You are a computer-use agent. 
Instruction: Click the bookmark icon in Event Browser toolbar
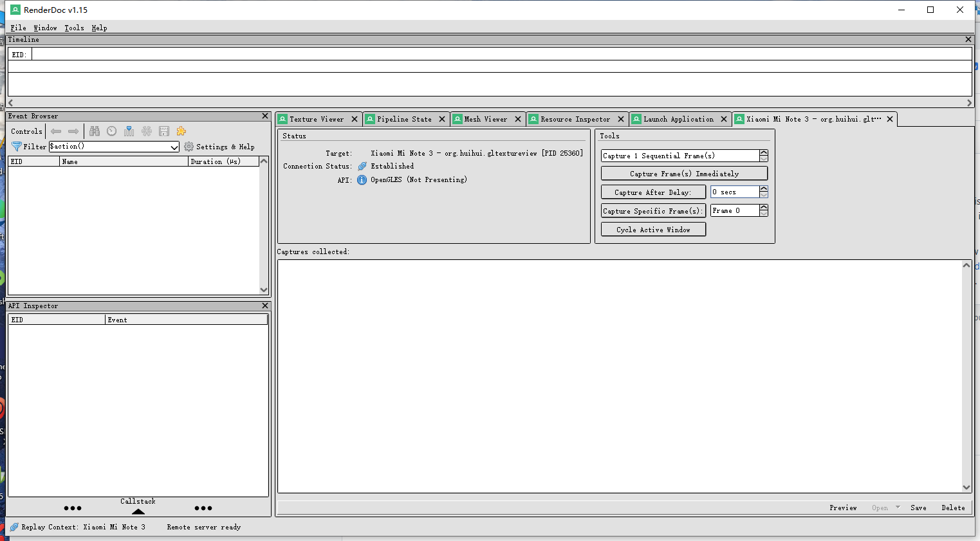coord(129,131)
